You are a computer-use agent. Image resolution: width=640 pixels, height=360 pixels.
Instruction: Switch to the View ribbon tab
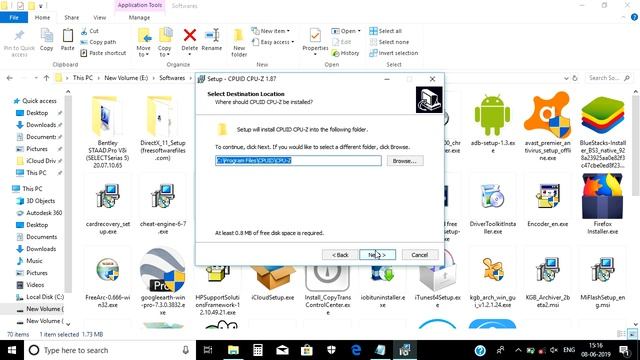pyautogui.click(x=99, y=18)
